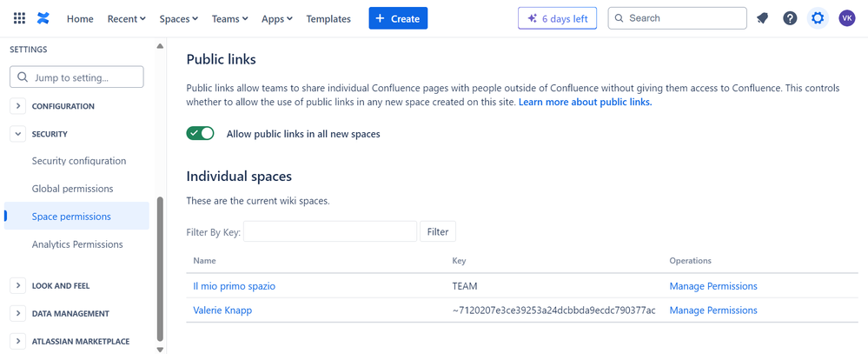The image size is (868, 354).
Task: Expand the Data Management section
Action: point(17,314)
